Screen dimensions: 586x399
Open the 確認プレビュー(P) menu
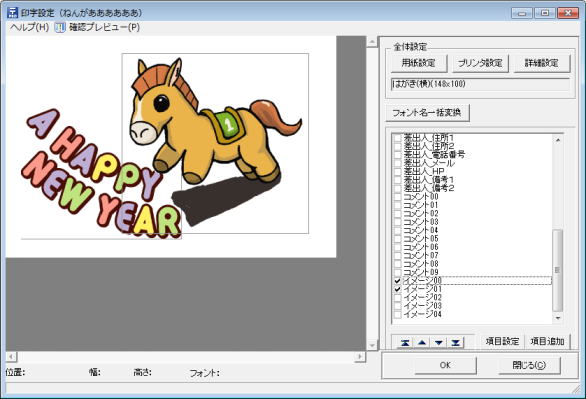point(104,27)
